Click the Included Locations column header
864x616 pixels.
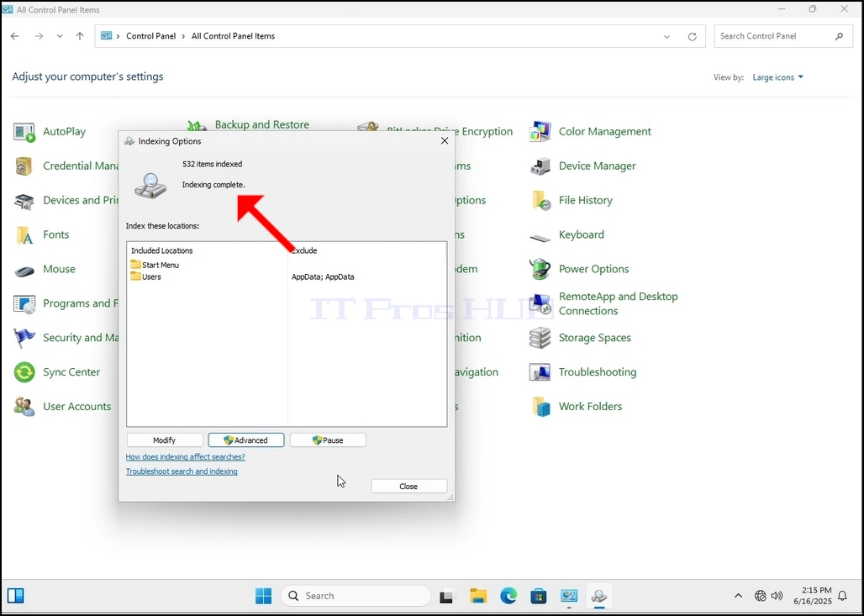[162, 250]
